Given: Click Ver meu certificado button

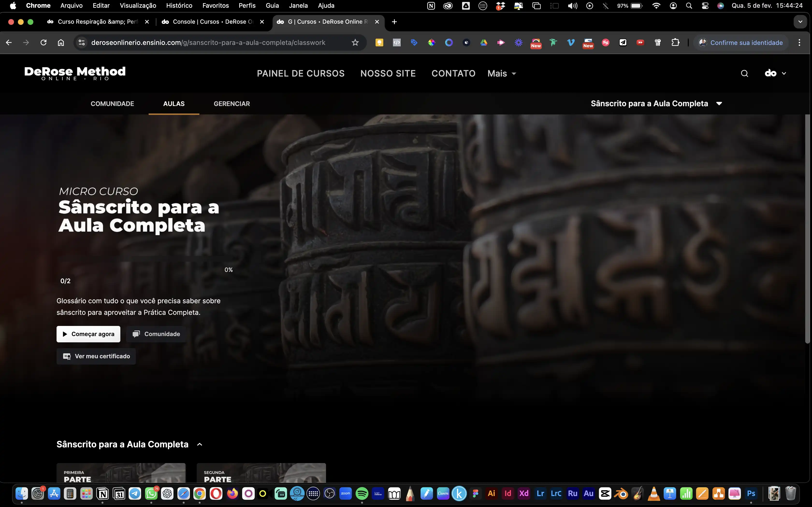Looking at the screenshot, I should pos(96,356).
